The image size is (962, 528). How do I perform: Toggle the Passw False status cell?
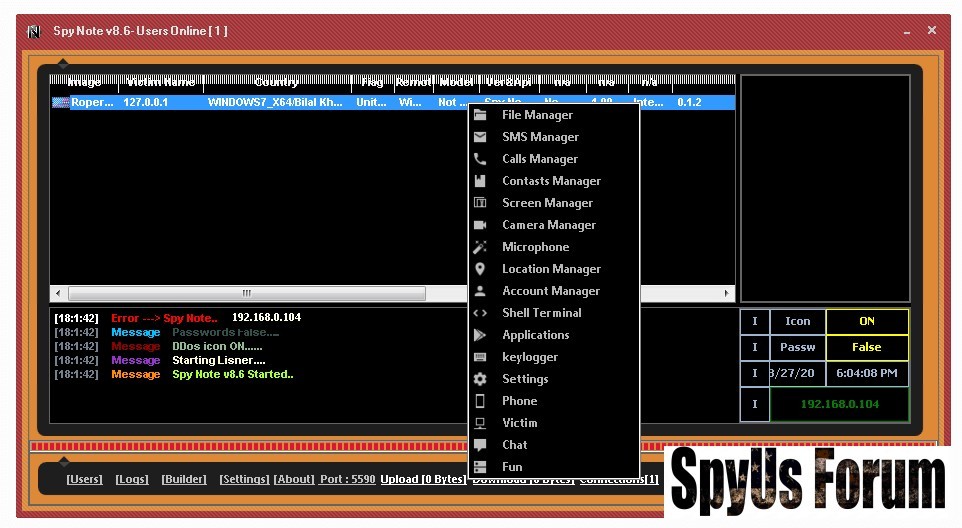pyautogui.click(x=867, y=347)
